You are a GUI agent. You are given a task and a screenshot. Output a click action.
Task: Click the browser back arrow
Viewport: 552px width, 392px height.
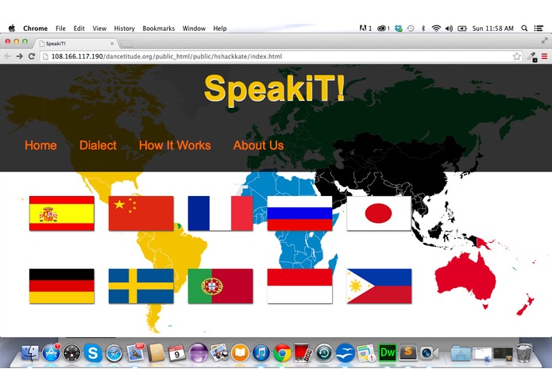click(x=7, y=56)
